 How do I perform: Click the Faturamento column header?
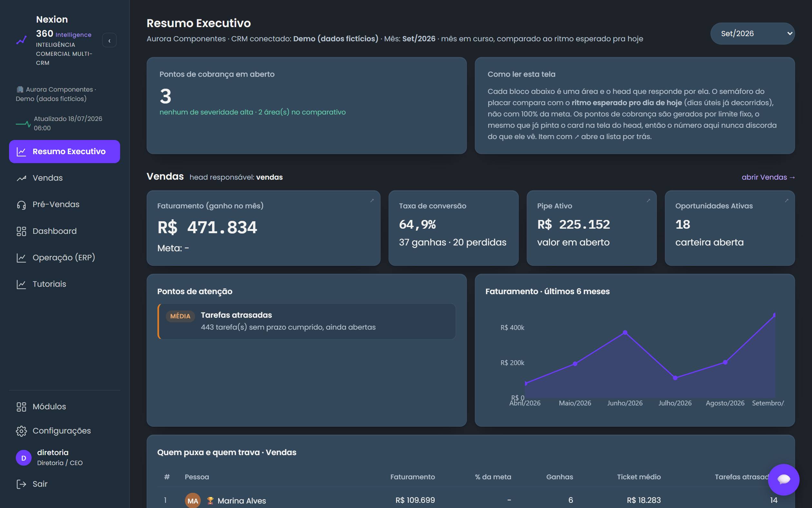point(412,477)
